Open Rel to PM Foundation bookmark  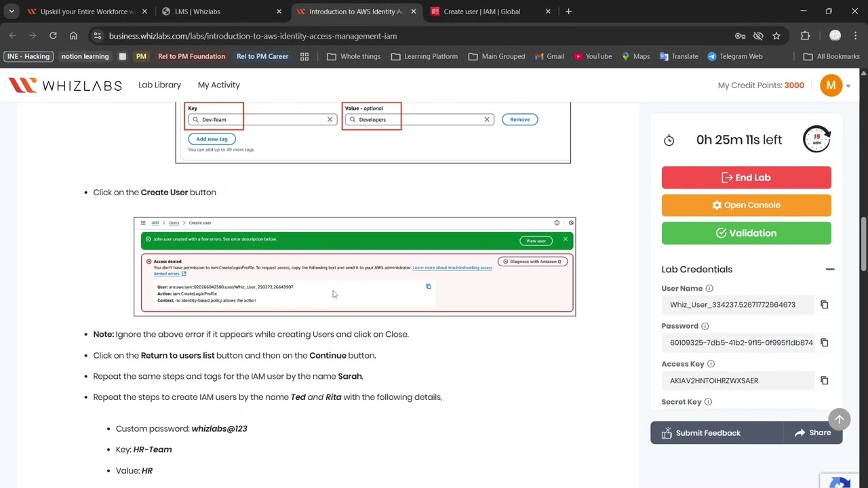click(x=191, y=56)
